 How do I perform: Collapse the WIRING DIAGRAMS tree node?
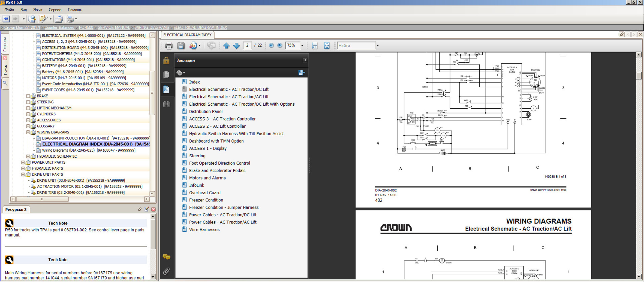pyautogui.click(x=28, y=132)
